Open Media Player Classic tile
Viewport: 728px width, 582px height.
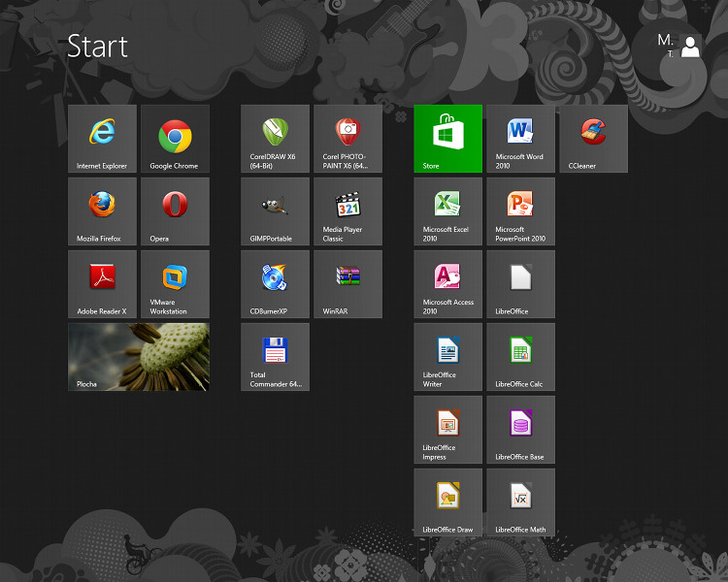[347, 211]
